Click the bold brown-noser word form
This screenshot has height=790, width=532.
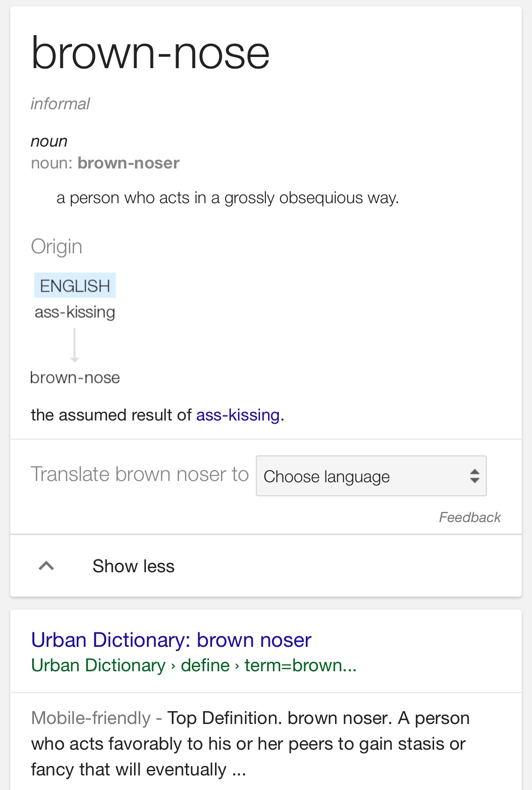pyautogui.click(x=129, y=163)
